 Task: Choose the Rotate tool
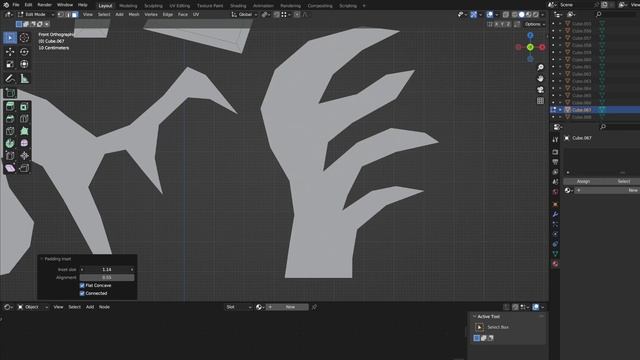click(24, 52)
